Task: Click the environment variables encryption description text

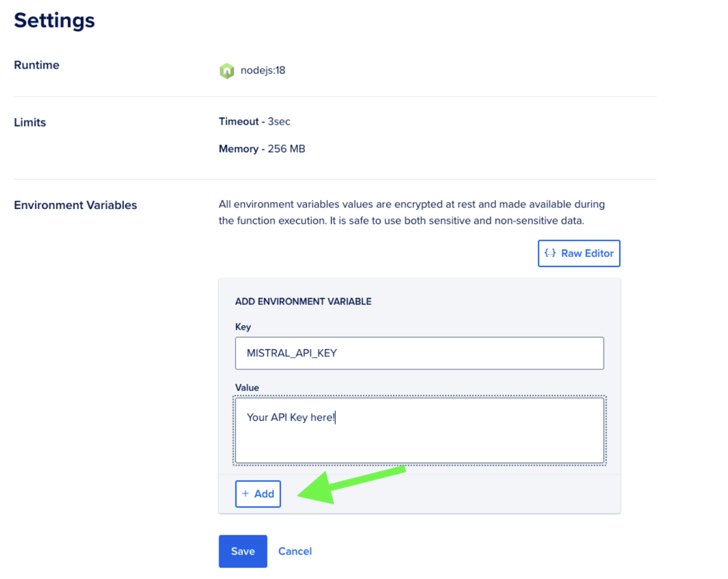Action: (x=411, y=213)
